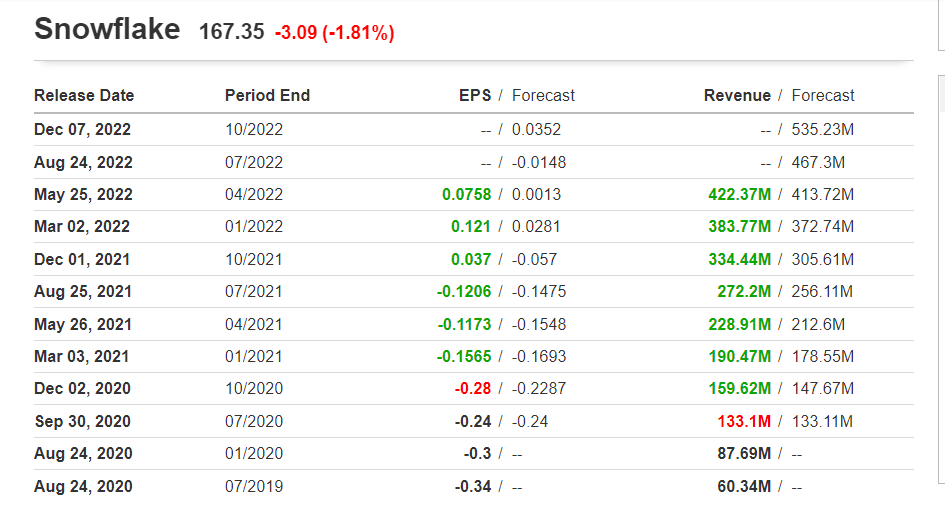Click period end 07/2020

[x=254, y=421]
